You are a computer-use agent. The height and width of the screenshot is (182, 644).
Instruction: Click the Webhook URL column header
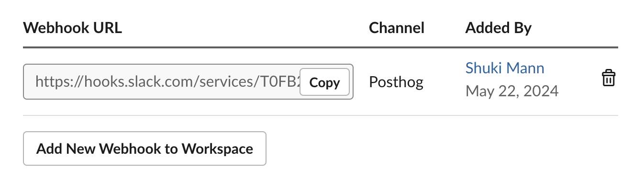point(73,28)
